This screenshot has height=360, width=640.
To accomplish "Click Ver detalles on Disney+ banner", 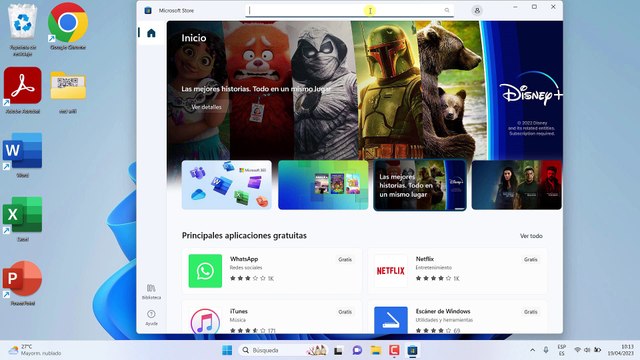I will [207, 107].
